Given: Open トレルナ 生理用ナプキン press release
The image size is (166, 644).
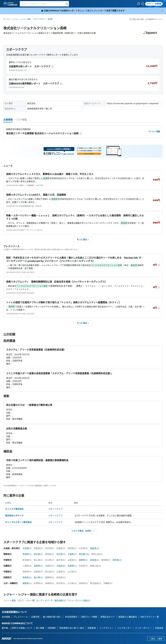Looking at the screenshot, I should point(83,308).
